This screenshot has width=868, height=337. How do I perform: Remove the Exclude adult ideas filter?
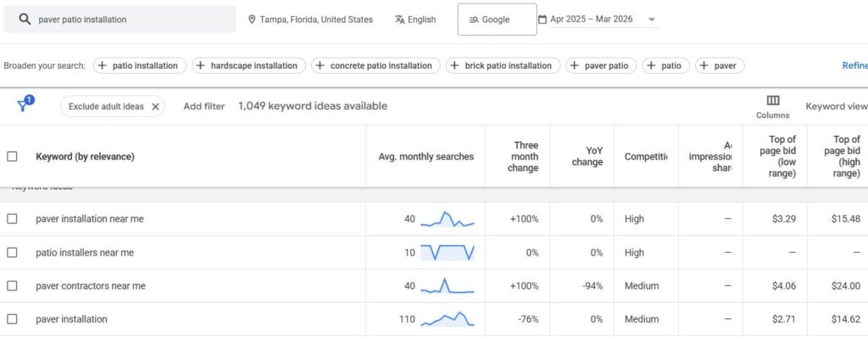pyautogui.click(x=156, y=106)
